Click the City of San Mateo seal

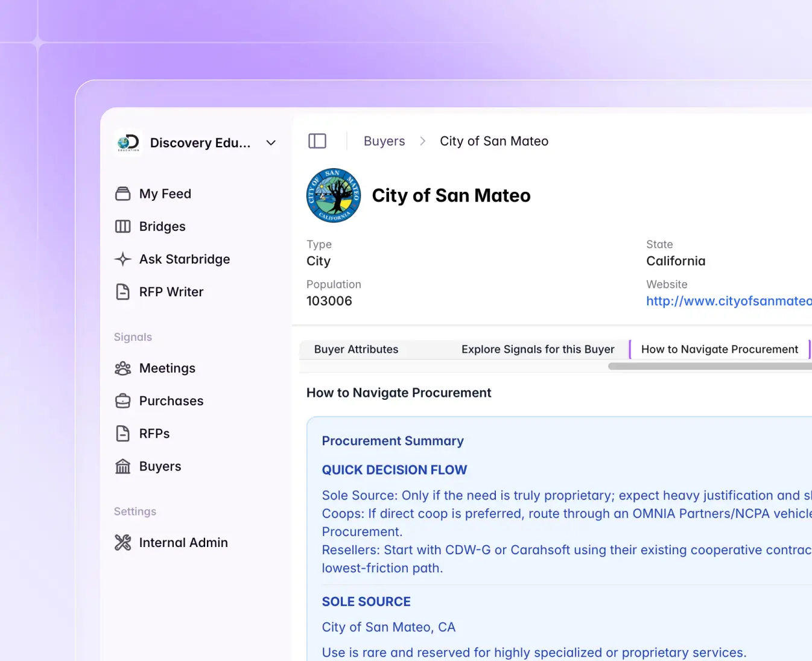click(334, 195)
